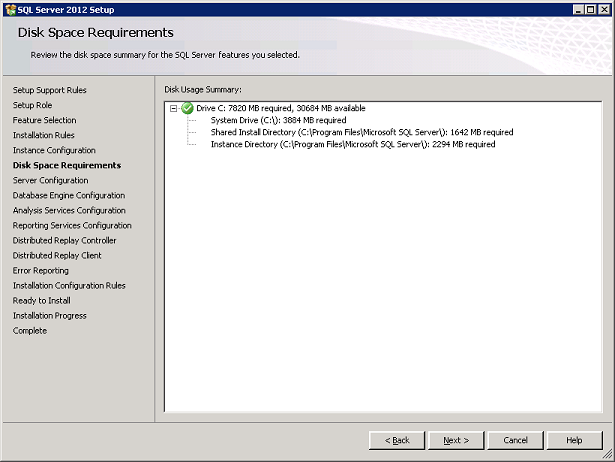Screen dimensions: 615x462
Task: Select System Drive 3884 MB required row
Action: [278, 120]
